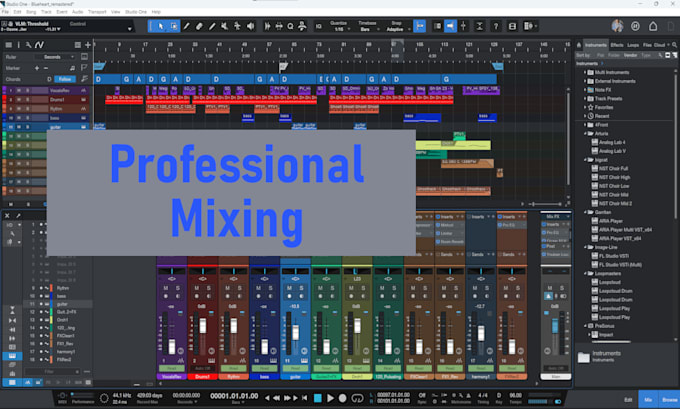Open the Song menu
The width and height of the screenshot is (680, 409).
[31, 12]
